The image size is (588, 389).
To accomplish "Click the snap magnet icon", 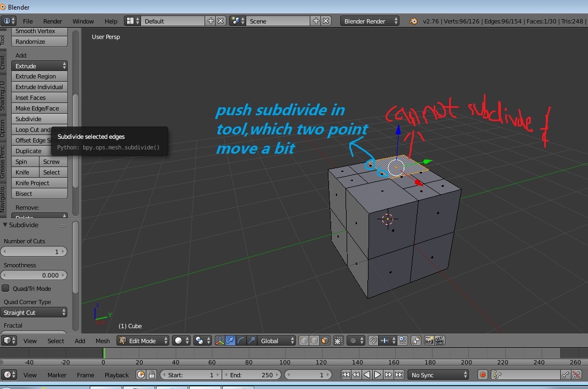I will point(373,340).
